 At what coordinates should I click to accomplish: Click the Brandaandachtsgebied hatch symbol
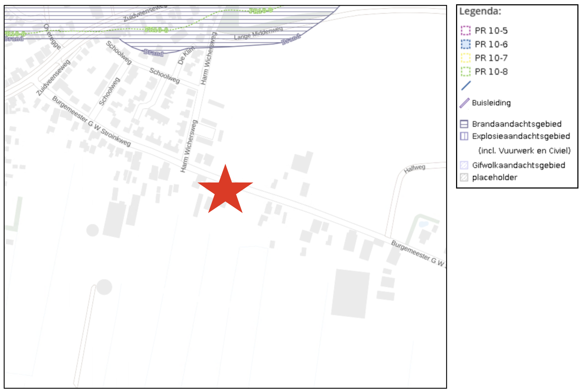click(464, 124)
